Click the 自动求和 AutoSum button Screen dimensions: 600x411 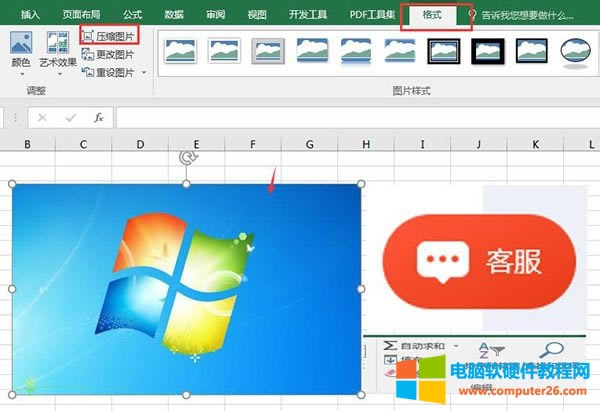coord(414,346)
